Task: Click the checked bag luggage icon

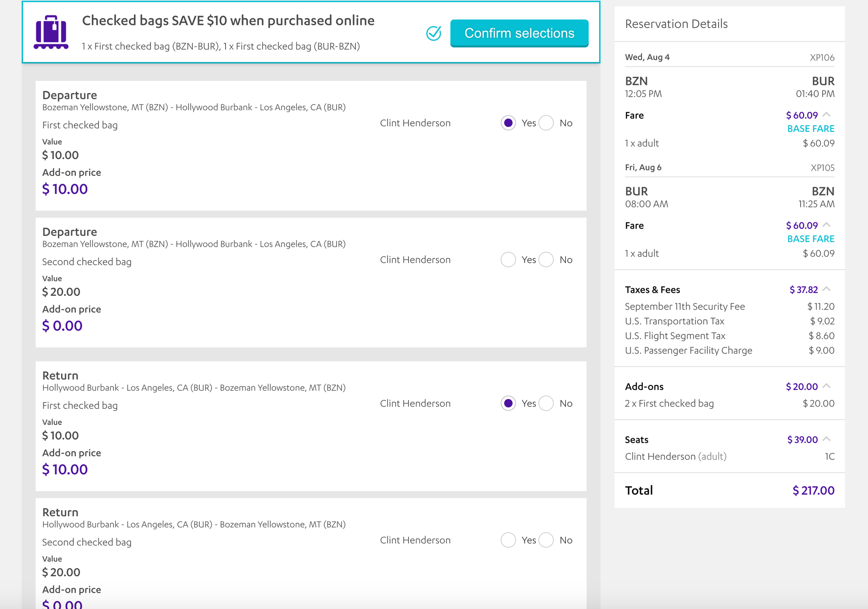Action: tap(51, 31)
